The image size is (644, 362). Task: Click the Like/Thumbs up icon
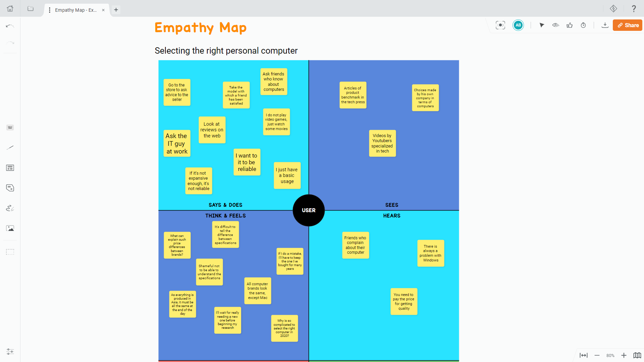pyautogui.click(x=570, y=25)
